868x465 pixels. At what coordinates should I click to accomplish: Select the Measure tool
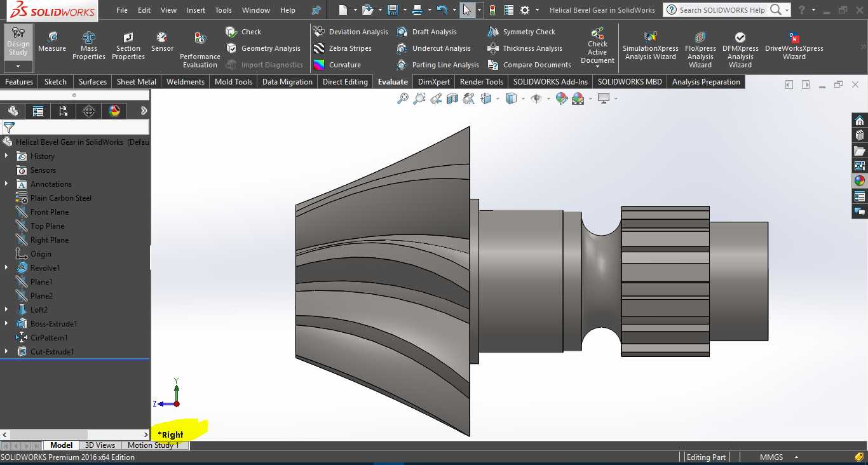(x=52, y=42)
